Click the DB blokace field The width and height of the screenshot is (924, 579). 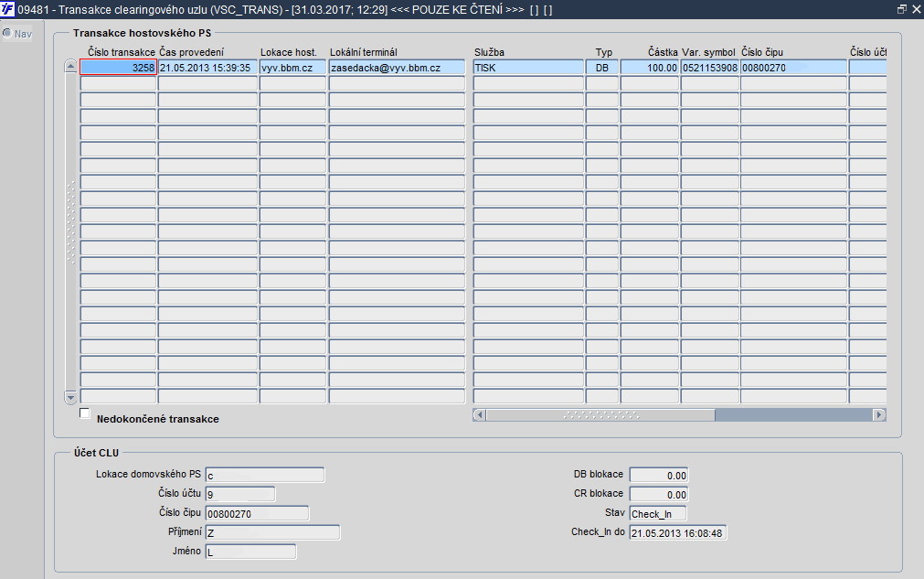[659, 476]
